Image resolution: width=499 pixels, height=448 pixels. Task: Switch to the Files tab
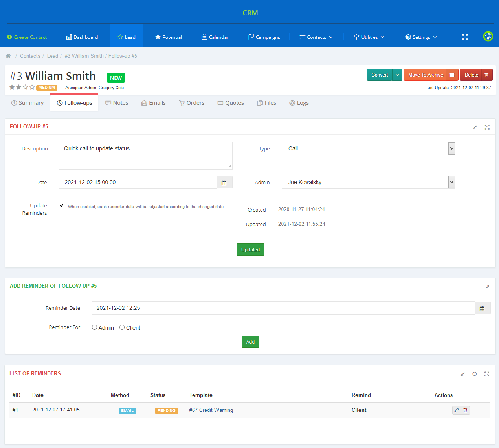266,103
